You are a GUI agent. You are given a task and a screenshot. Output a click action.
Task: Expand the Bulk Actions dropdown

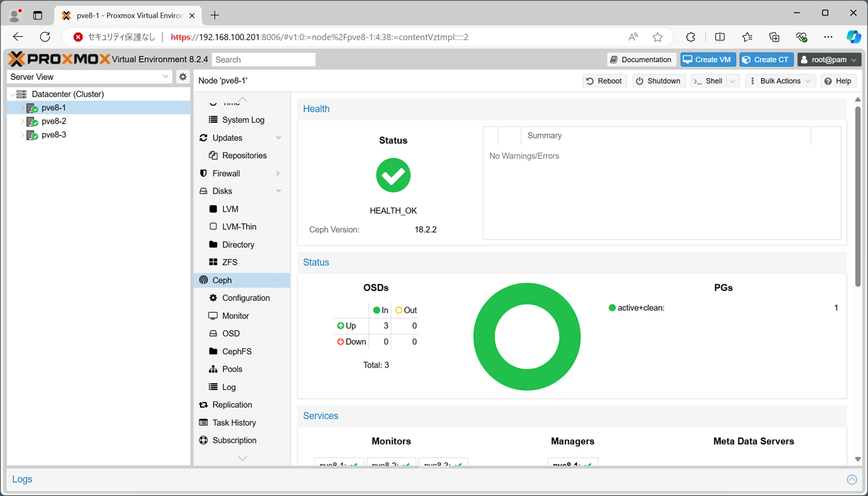pyautogui.click(x=780, y=81)
